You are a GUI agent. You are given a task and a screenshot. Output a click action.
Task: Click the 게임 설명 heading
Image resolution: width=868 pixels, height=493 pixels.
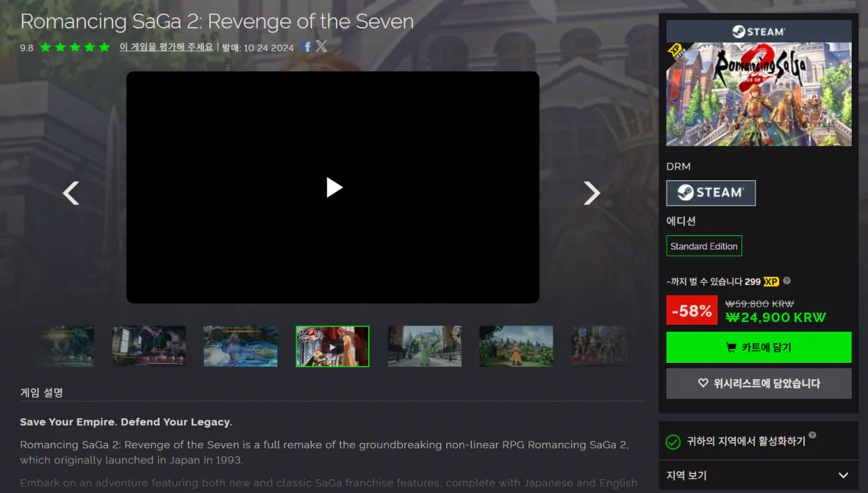click(41, 393)
